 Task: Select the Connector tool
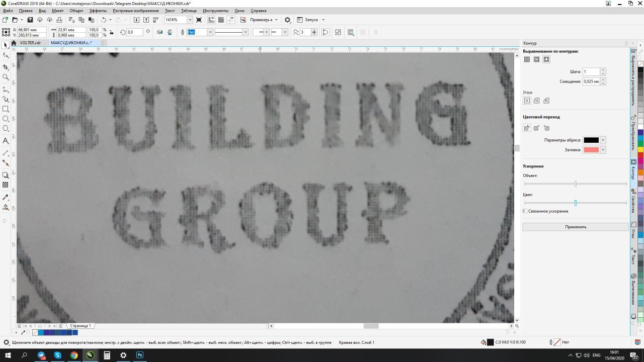click(x=6, y=163)
